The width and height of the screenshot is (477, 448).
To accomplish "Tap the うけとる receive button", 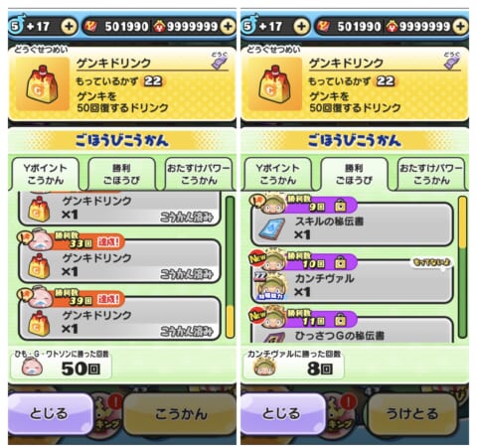I will pos(412,414).
